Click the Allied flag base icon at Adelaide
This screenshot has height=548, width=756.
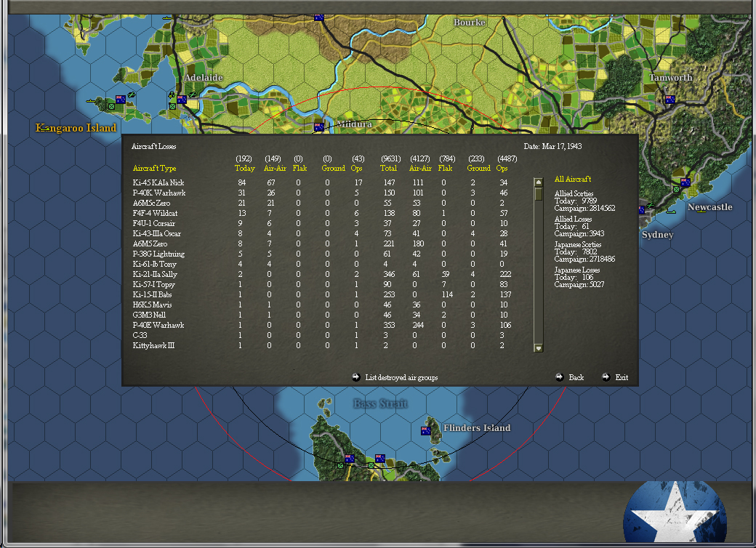point(181,100)
